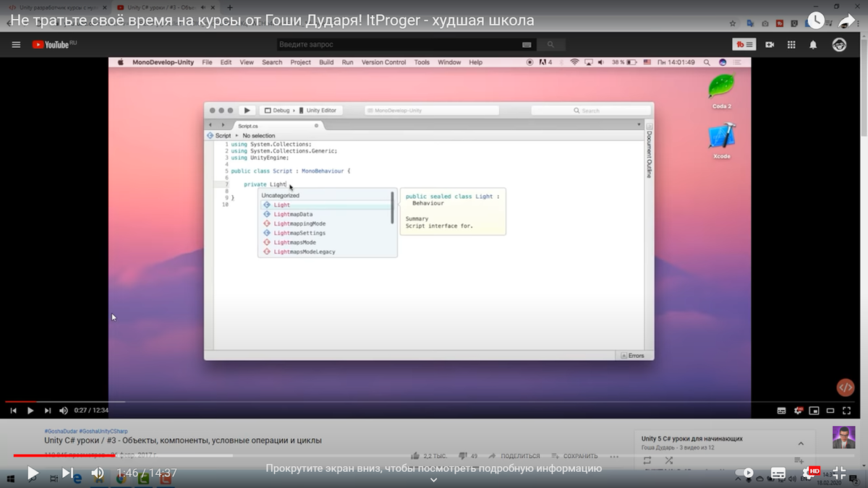868x488 pixels.
Task: Toggle subtitles in the outer player bar
Action: 778,474
